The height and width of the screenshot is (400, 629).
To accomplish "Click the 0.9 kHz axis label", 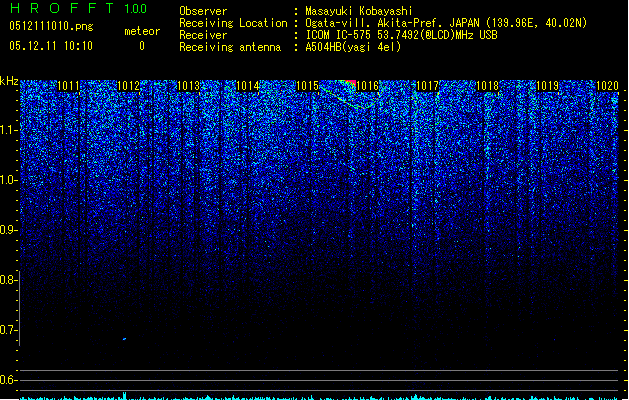I will [8, 230].
